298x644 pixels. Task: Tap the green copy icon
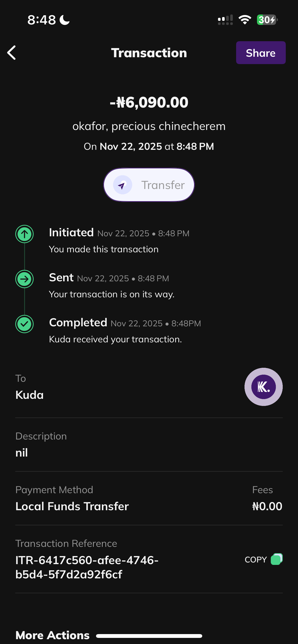pos(276,559)
